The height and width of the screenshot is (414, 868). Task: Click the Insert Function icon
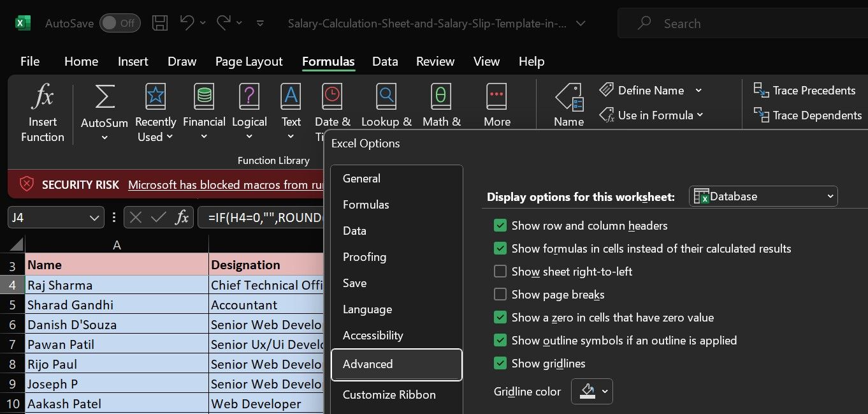pyautogui.click(x=42, y=112)
